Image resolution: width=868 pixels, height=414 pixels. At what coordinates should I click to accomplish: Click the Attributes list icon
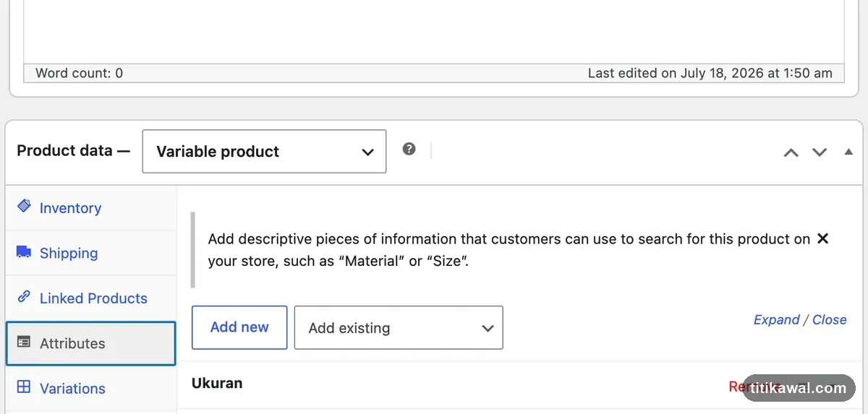[24, 342]
